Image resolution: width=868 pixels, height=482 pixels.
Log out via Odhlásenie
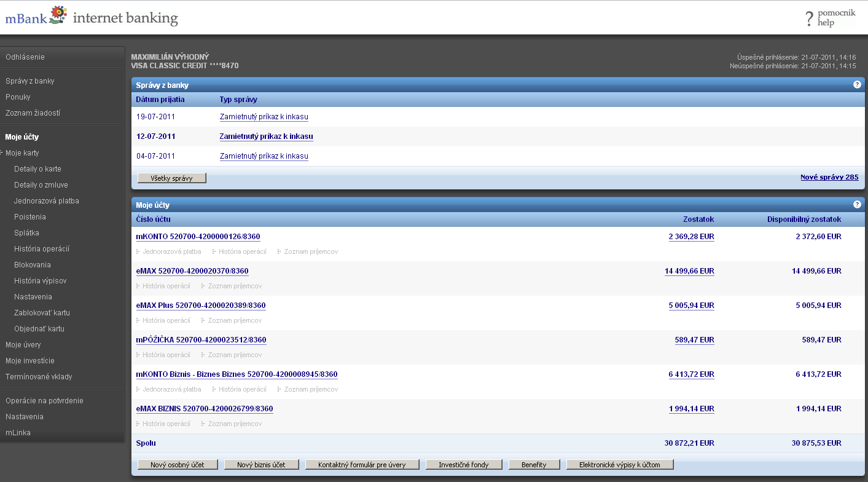click(25, 57)
